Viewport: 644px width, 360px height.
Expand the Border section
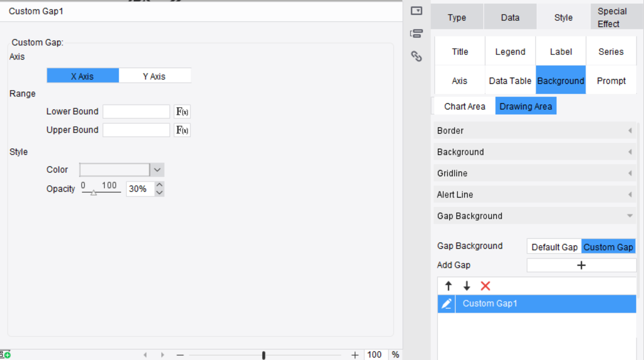[x=535, y=131]
